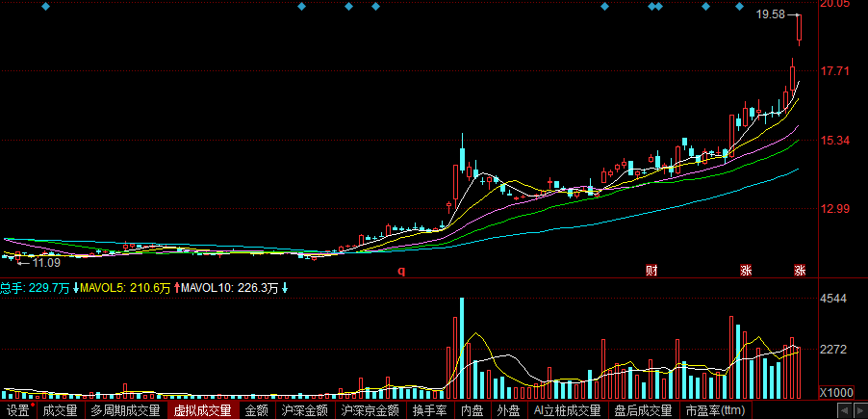This screenshot has height=419, width=868.
Task: Click the MAVOL5 indicator value label
Action: (126, 288)
